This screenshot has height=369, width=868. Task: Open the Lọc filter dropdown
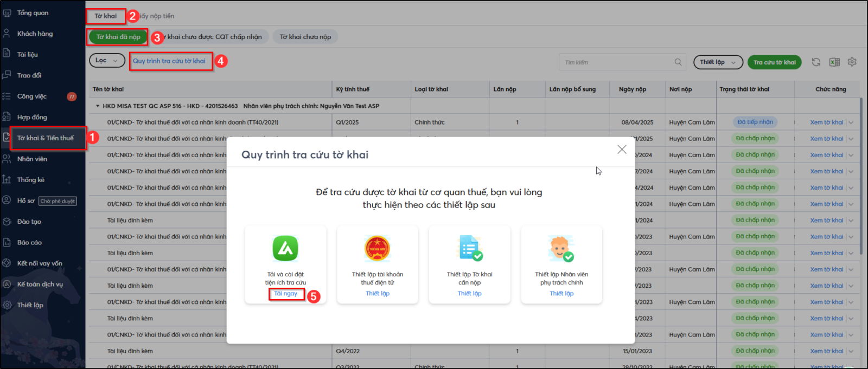click(x=107, y=61)
